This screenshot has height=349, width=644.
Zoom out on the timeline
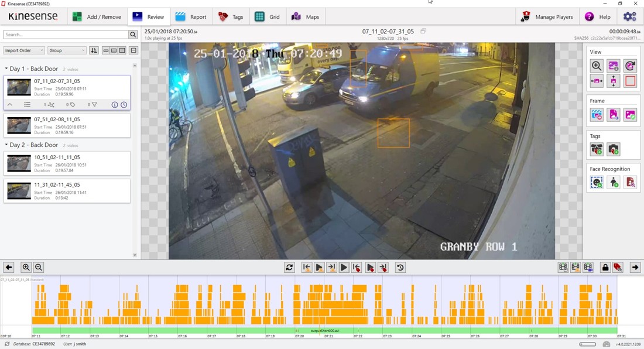(x=39, y=267)
